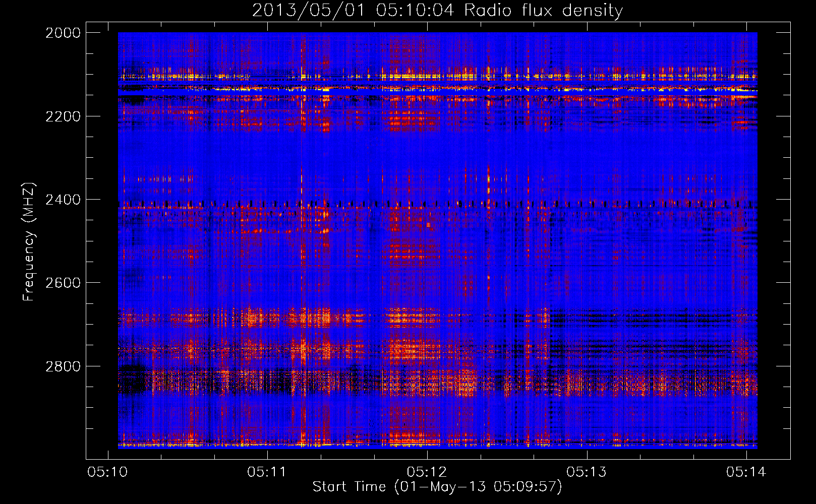The width and height of the screenshot is (816, 504).
Task: Select the 2800 frequency axis label
Action: click(x=63, y=366)
